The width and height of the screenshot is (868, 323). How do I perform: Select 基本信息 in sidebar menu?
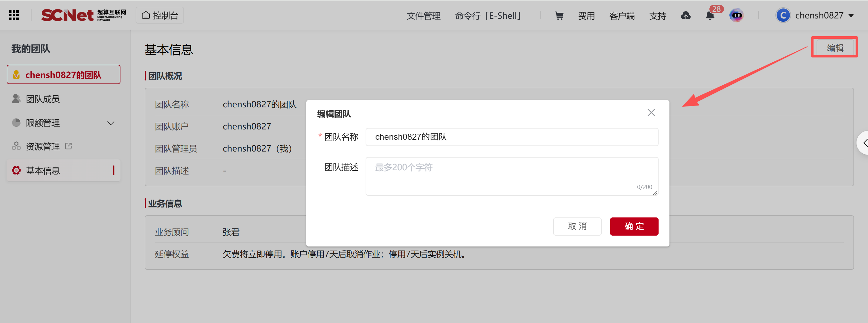(43, 171)
